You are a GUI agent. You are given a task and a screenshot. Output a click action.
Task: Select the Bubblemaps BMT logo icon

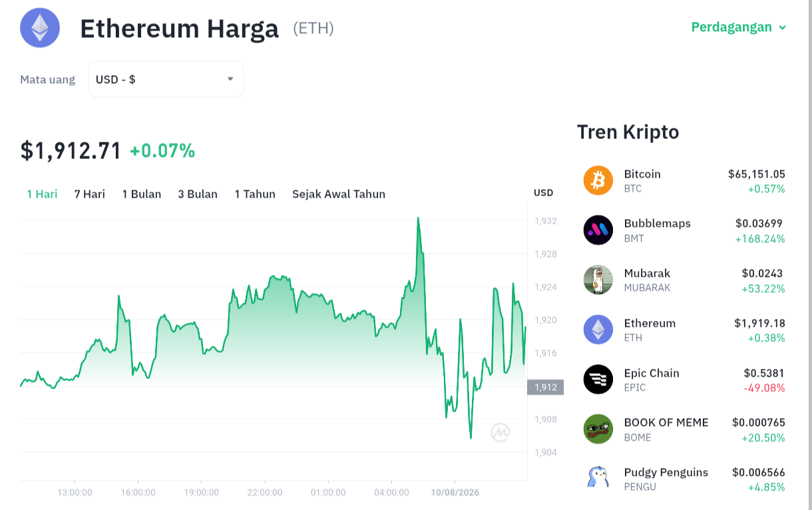(598, 230)
